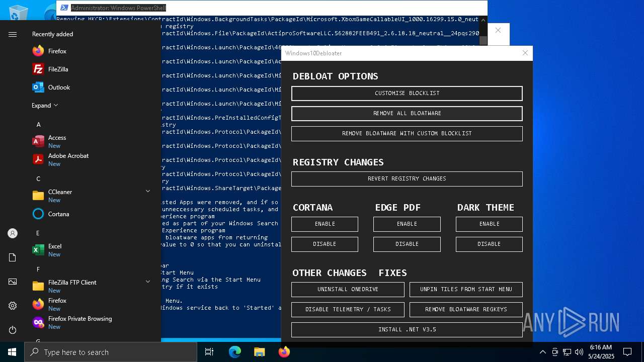This screenshot has height=362, width=644.
Task: Expand the CCleaner folder chevron
Action: [x=148, y=191]
